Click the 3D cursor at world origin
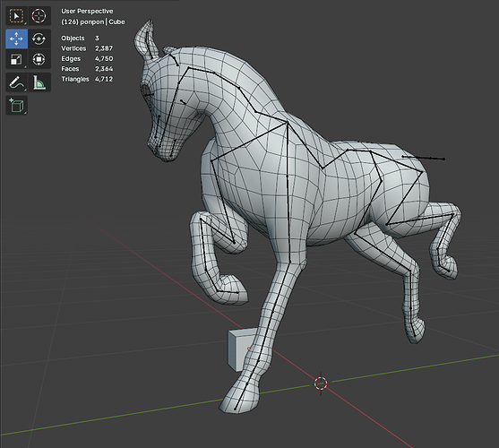The width and height of the screenshot is (499, 448). tap(321, 383)
